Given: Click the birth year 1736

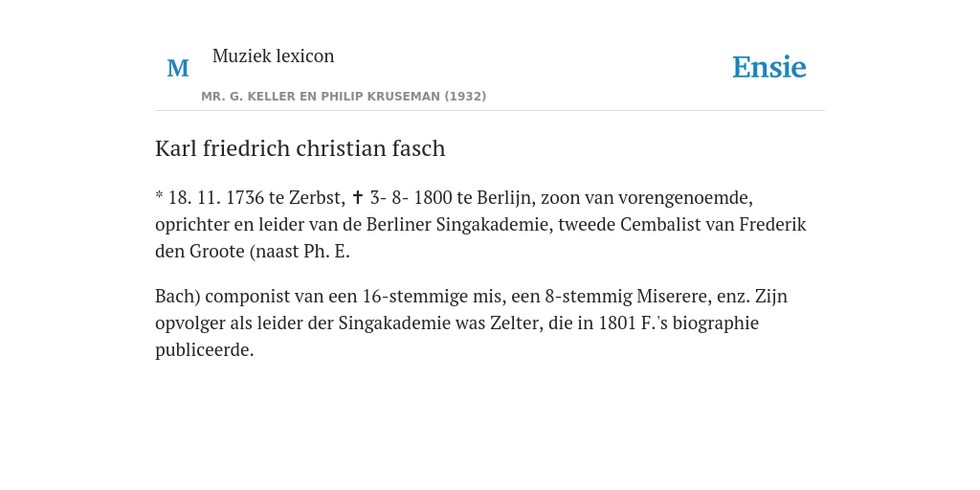Looking at the screenshot, I should [x=245, y=198].
